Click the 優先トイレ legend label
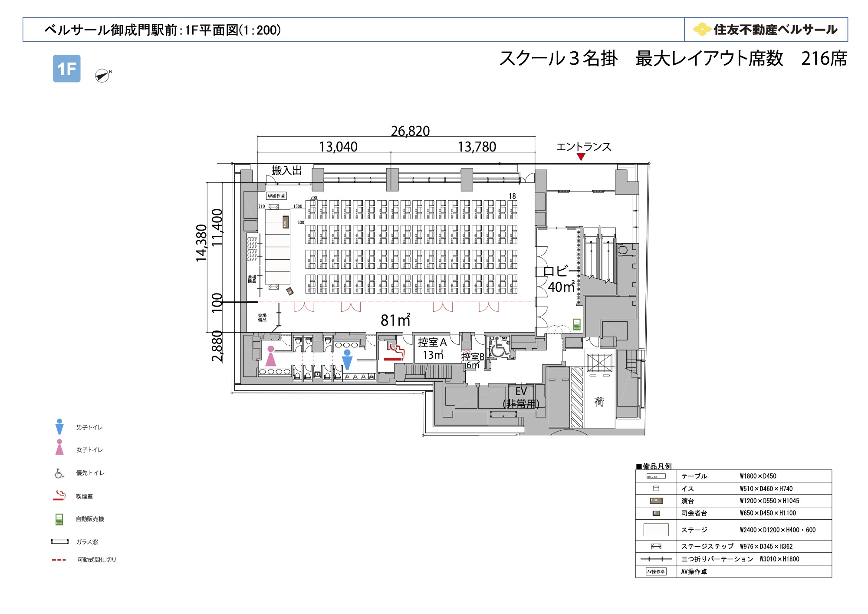This screenshot has width=868, height=614. point(91,473)
